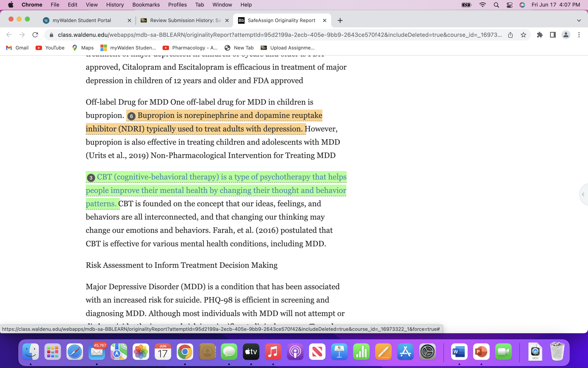Viewport: 588px width, 368px height.
Task: View site information lock icon
Action: [x=51, y=35]
